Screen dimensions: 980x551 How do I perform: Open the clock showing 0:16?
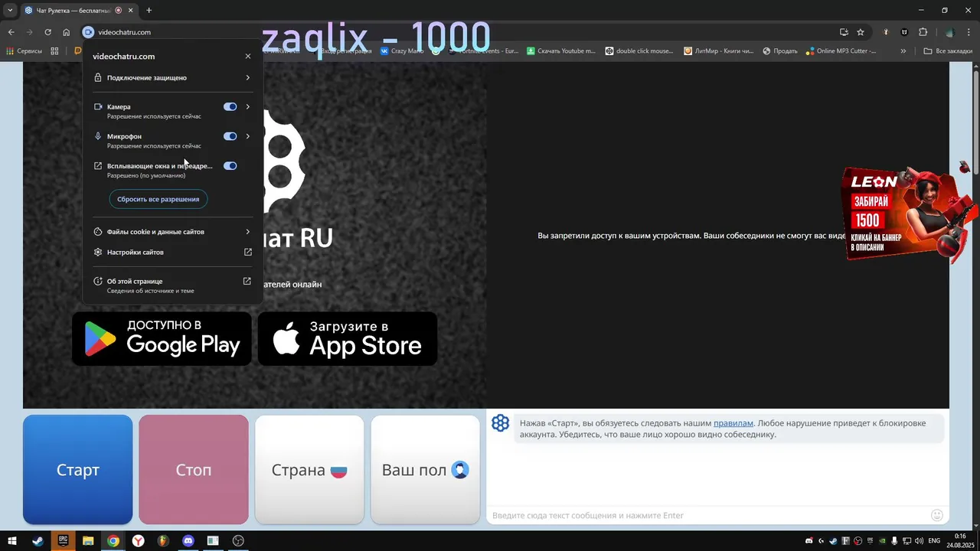(960, 541)
